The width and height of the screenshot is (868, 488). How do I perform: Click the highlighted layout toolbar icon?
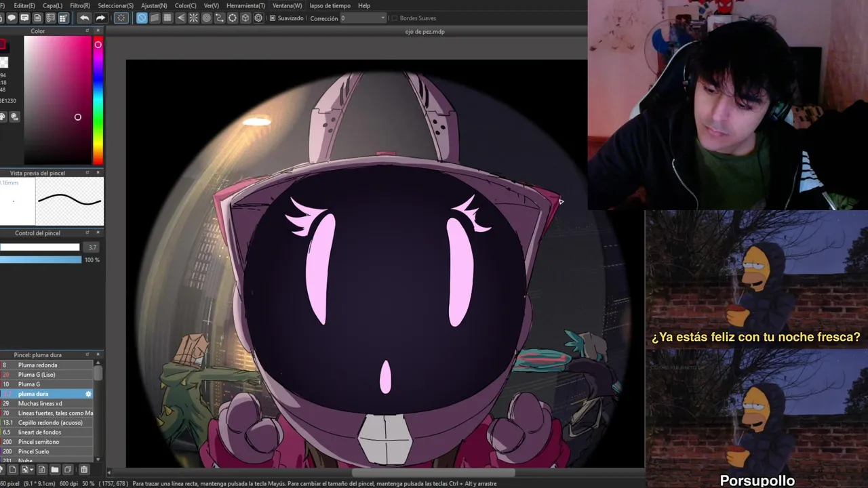[x=63, y=18]
